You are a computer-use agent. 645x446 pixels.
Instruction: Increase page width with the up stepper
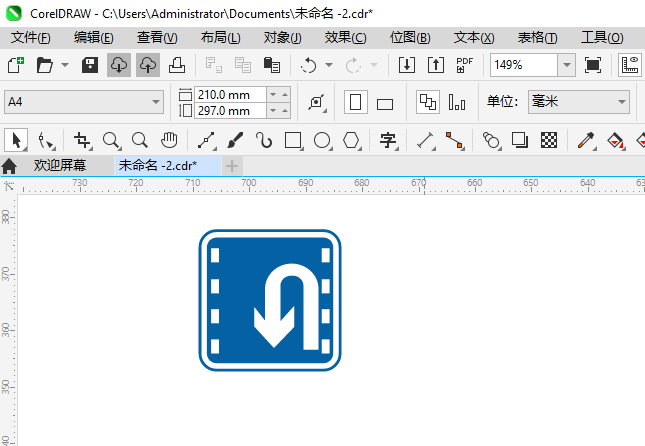[285, 95]
